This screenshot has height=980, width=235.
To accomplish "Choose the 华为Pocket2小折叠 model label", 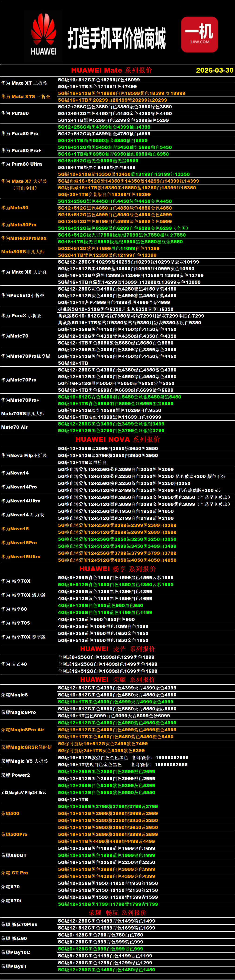I will click(x=23, y=295).
